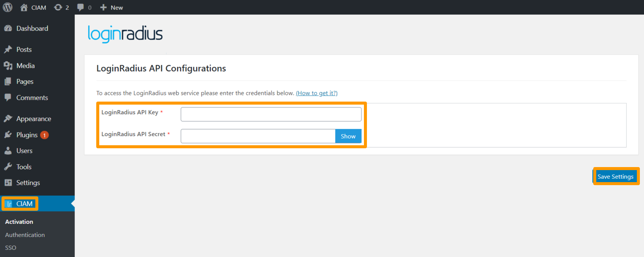Click the LoginRadius API Key field
This screenshot has height=257, width=644.
click(270, 114)
